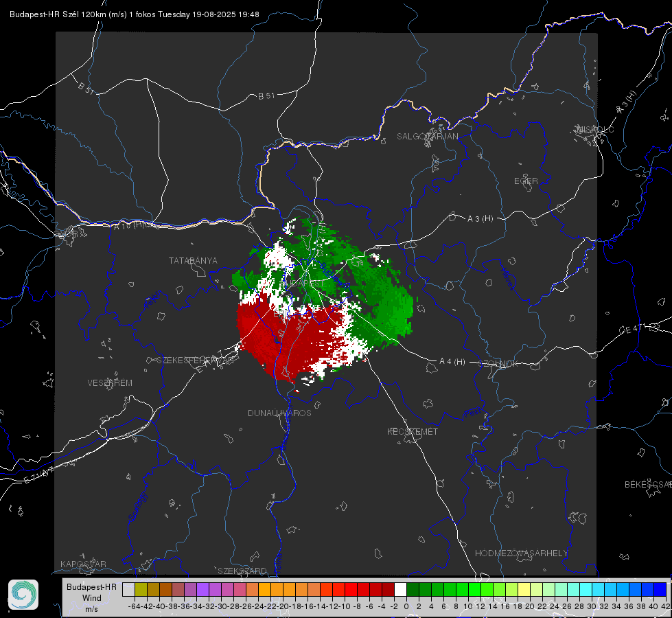Select the yellow swatch between 18 and 20
Viewport: 672px width, 618px height.
click(x=524, y=589)
